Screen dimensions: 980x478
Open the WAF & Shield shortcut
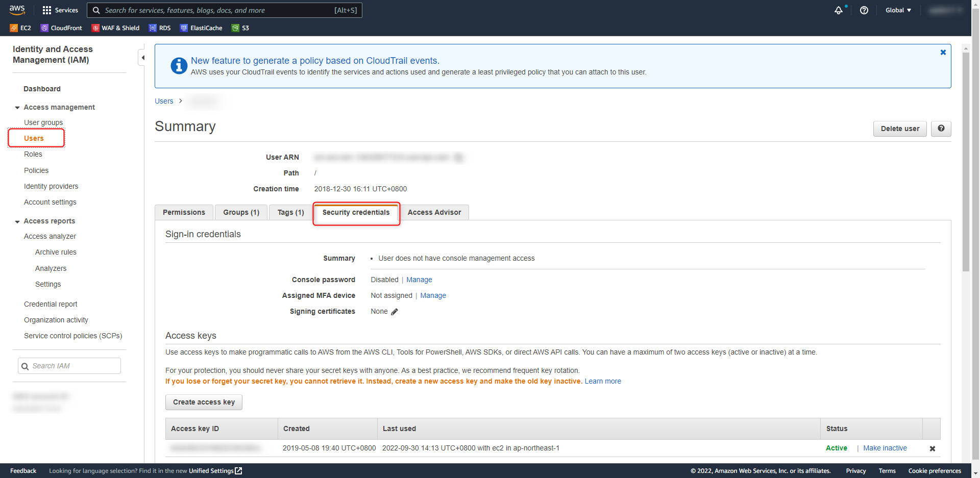point(115,28)
